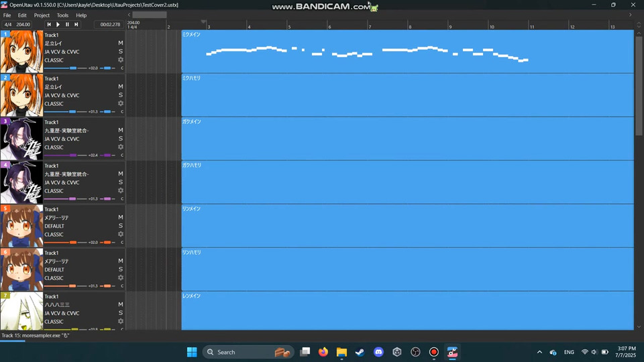The width and height of the screenshot is (644, 362).
Task: Show hidden system tray icons
Action: click(x=539, y=352)
